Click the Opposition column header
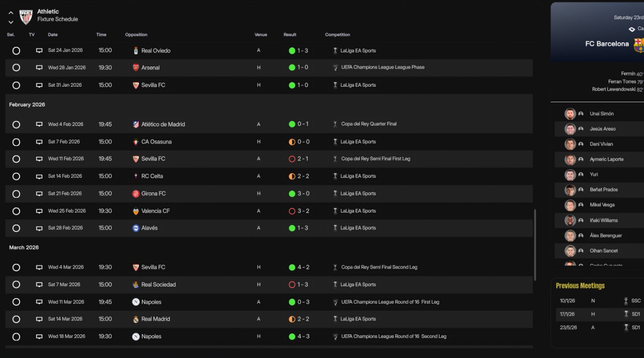The height and width of the screenshot is (358, 644). click(136, 35)
